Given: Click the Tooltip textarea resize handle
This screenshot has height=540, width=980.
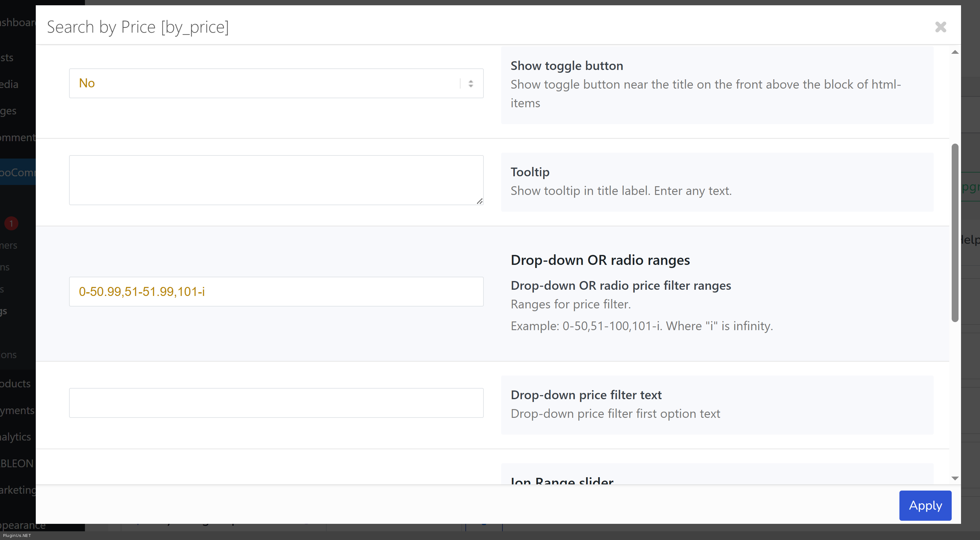Looking at the screenshot, I should pyautogui.click(x=479, y=201).
